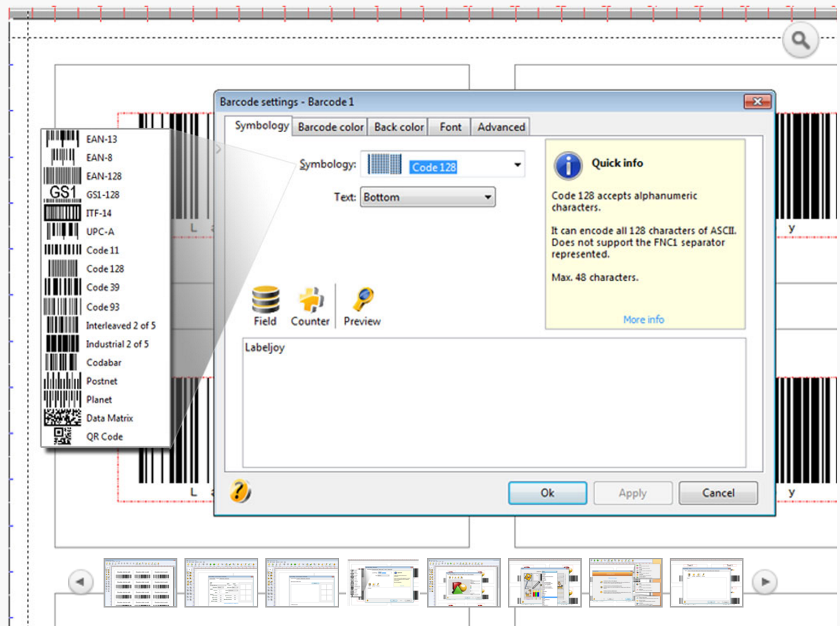This screenshot has height=626, width=840.
Task: Select the QR Code symbology
Action: click(x=104, y=436)
